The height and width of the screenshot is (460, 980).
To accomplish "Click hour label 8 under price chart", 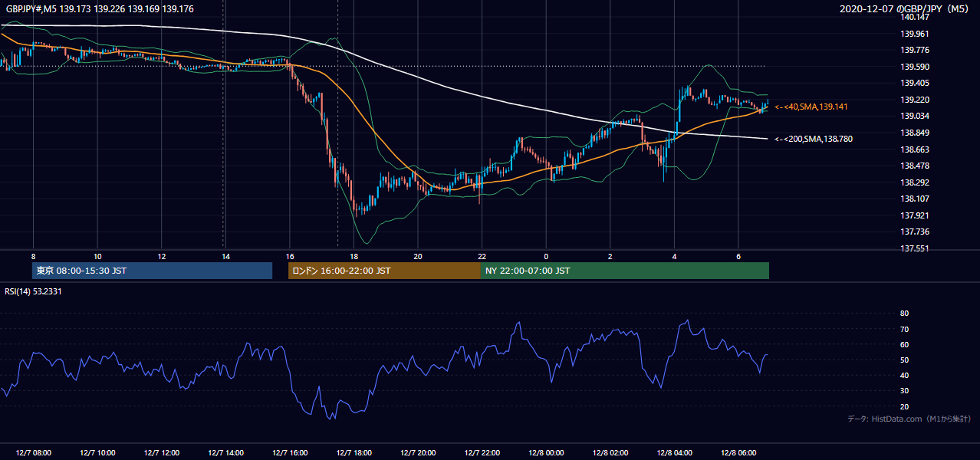I will coord(33,256).
